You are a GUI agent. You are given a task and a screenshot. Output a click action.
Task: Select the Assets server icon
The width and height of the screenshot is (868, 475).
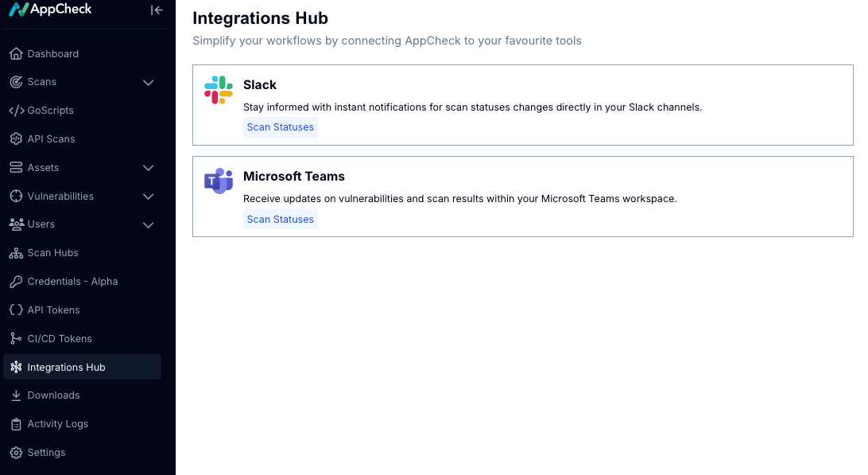click(x=17, y=167)
